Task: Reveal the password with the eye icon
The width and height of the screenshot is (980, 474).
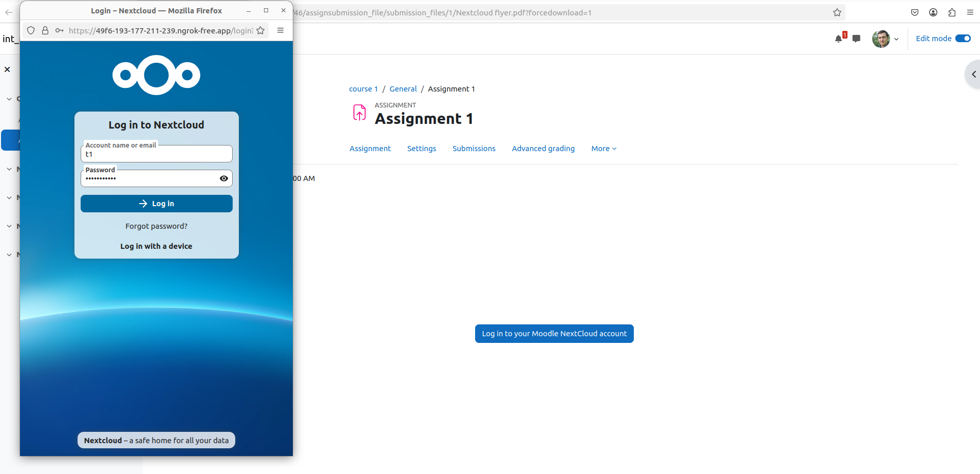Action: click(x=224, y=178)
